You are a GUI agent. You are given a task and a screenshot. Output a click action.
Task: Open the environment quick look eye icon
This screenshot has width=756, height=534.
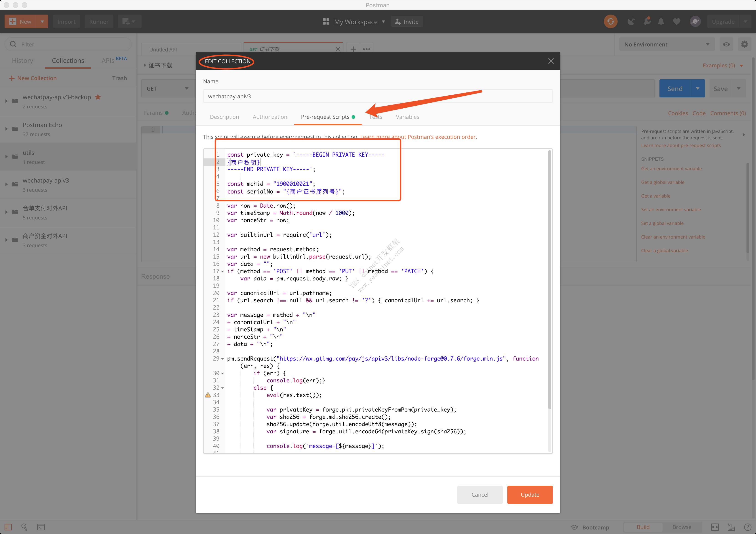click(x=726, y=44)
